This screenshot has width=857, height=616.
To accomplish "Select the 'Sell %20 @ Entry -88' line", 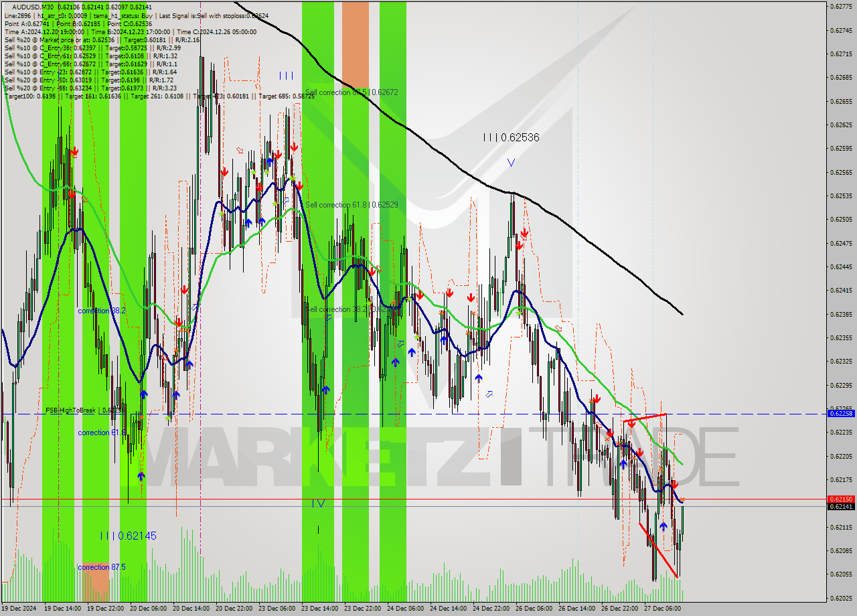I will pos(90,88).
